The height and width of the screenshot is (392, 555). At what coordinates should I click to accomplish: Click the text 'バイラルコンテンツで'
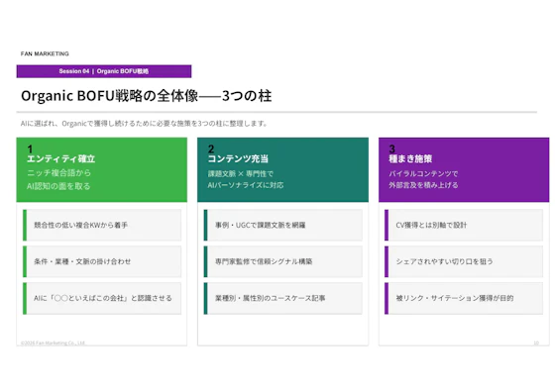pyautogui.click(x=423, y=173)
